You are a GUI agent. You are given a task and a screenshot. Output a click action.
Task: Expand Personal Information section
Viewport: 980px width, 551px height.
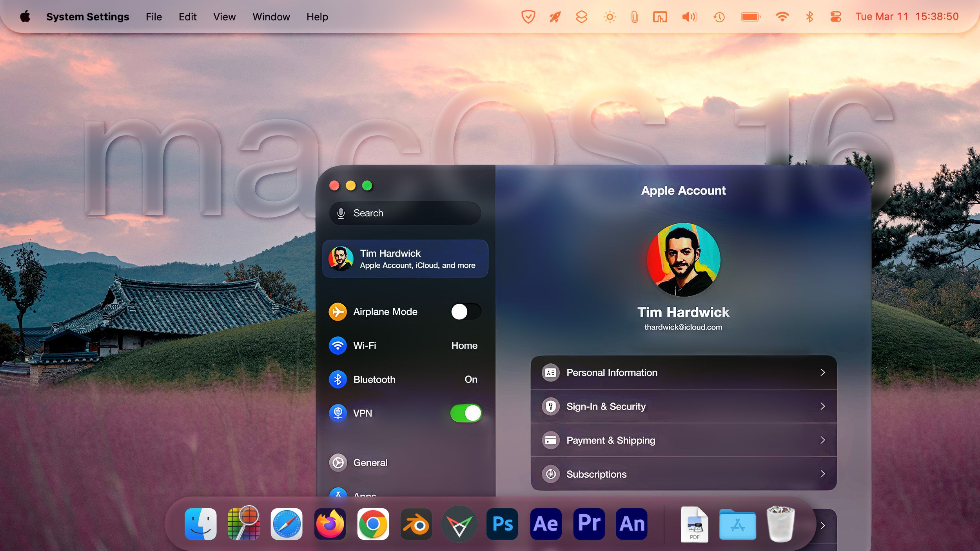[684, 372]
